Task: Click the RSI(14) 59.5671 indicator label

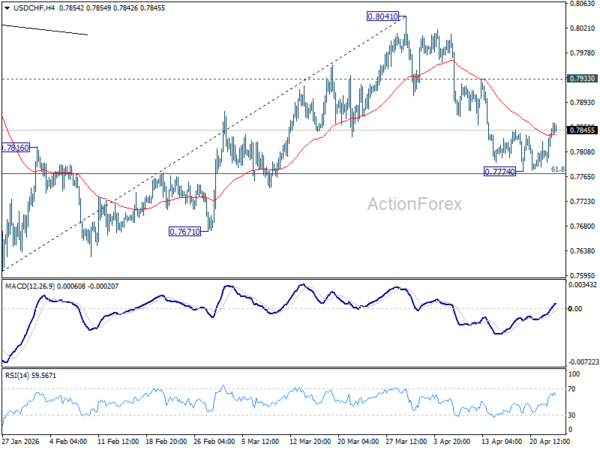Action: coord(30,376)
